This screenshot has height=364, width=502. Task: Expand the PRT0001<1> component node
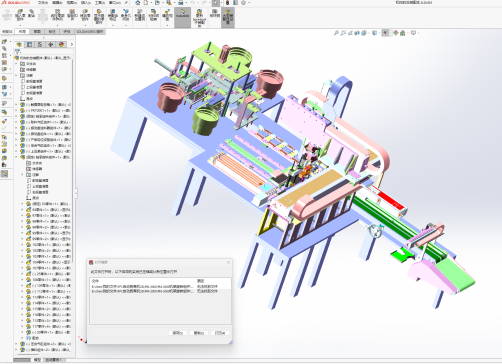click(x=17, y=110)
